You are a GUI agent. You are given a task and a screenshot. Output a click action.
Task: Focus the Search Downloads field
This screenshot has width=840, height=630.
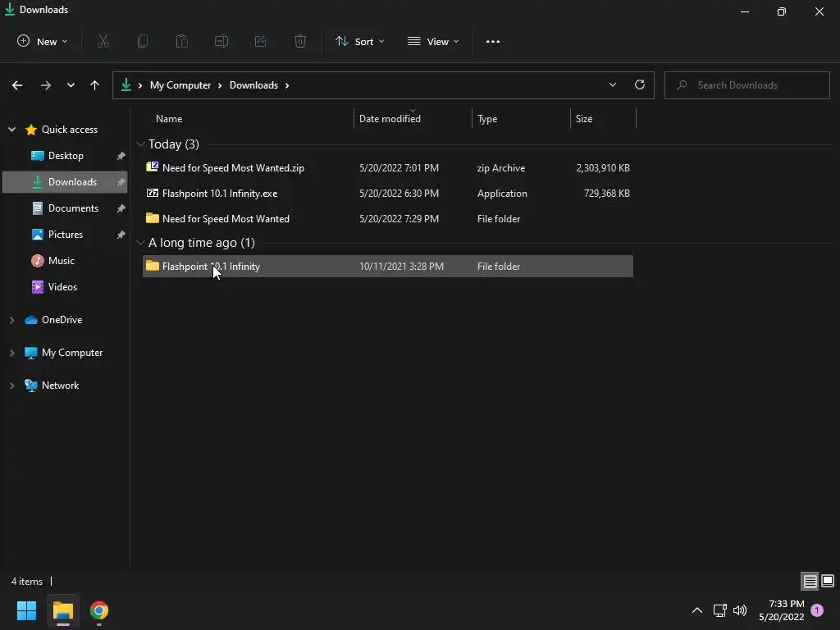coord(746,85)
